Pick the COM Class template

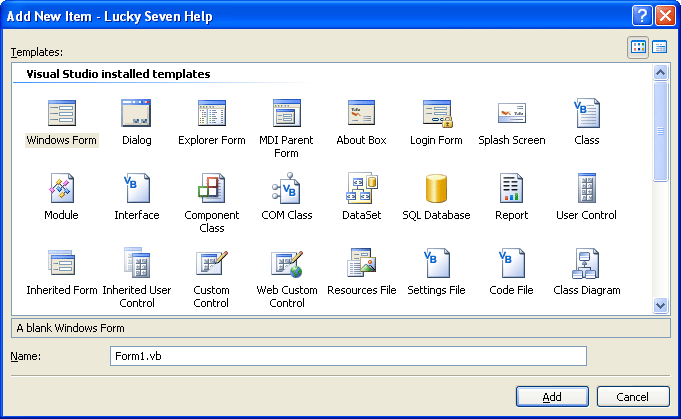point(287,188)
